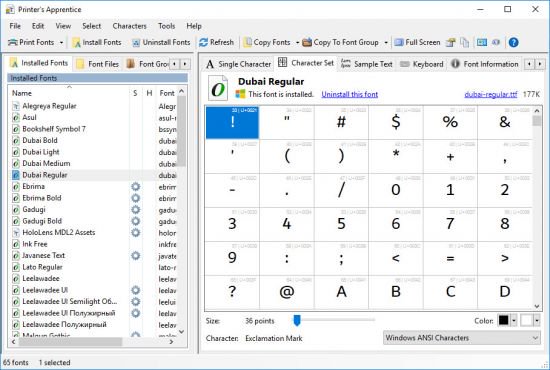Switch to the Single Character tab
This screenshot has width=550, height=370.
[x=239, y=64]
